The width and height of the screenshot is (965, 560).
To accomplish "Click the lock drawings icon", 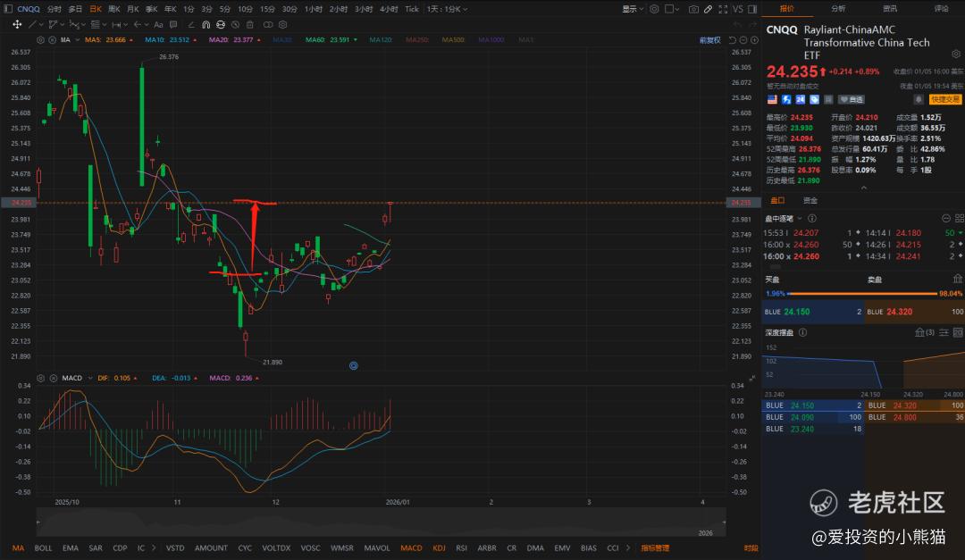I will coord(221,25).
